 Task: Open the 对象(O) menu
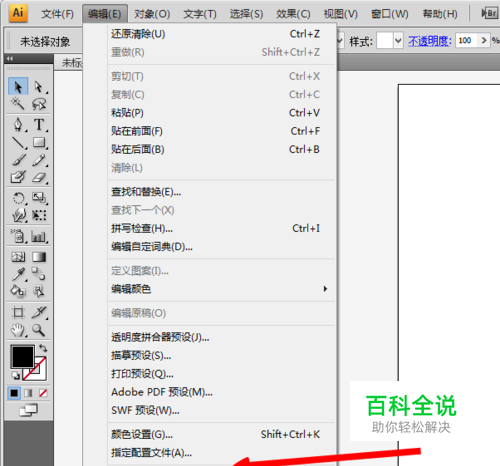pyautogui.click(x=152, y=14)
